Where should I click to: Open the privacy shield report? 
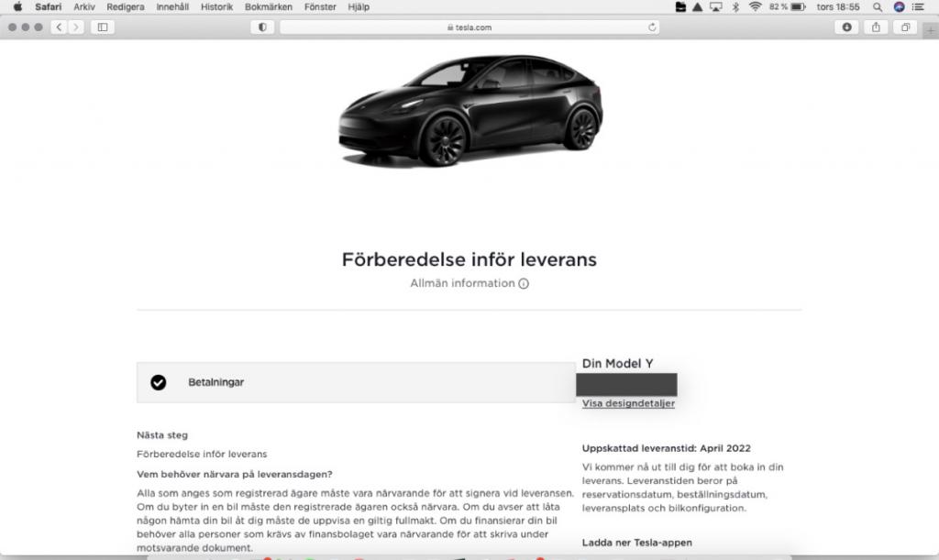pos(262,27)
